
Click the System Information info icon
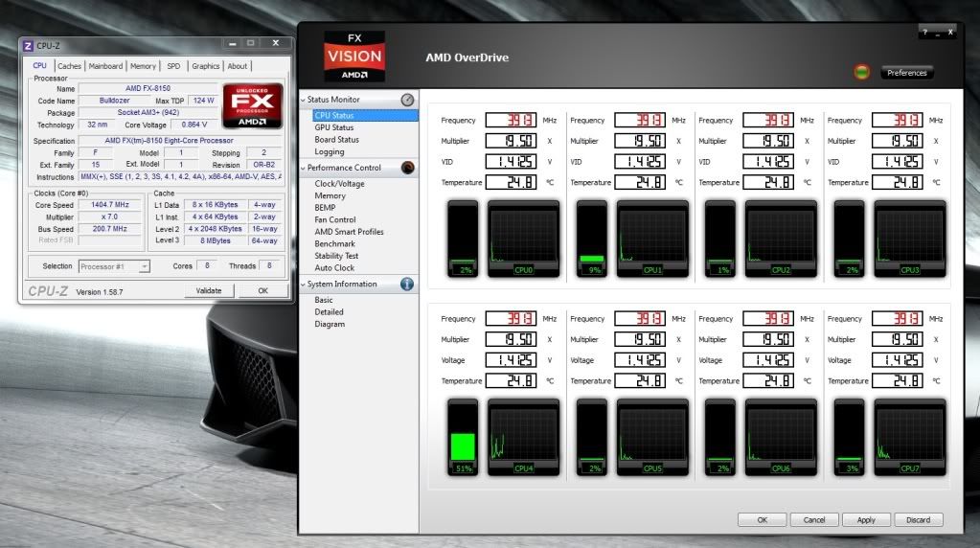click(x=407, y=284)
